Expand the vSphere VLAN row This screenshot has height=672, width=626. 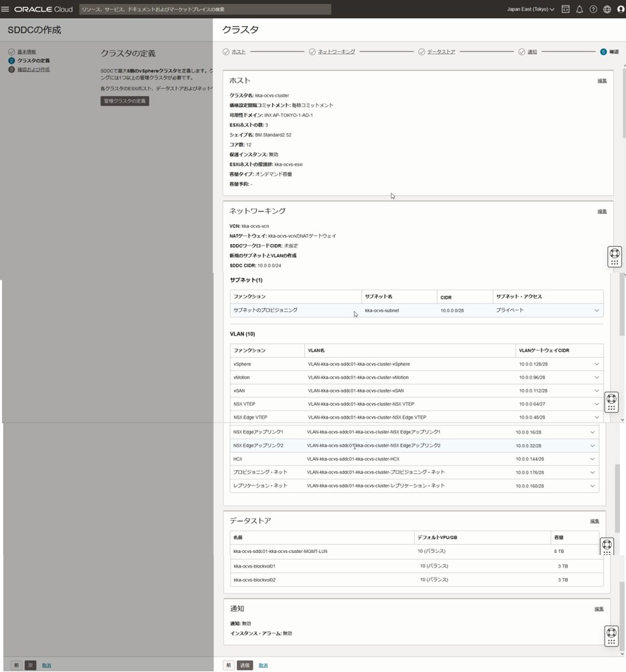click(597, 364)
